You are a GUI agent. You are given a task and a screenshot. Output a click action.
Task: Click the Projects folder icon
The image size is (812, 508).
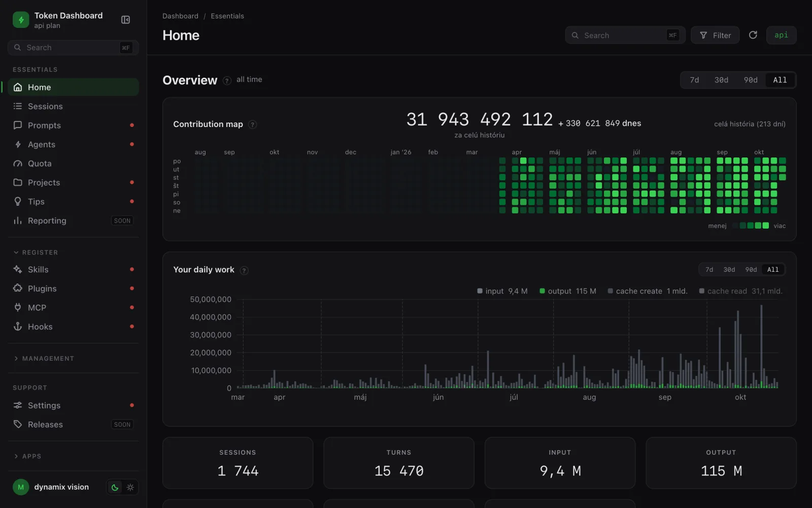(18, 182)
